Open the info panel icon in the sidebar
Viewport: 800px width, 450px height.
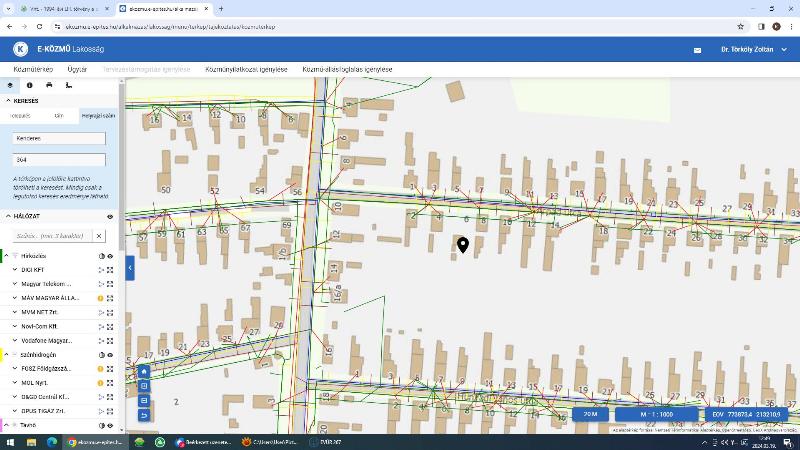click(x=29, y=85)
